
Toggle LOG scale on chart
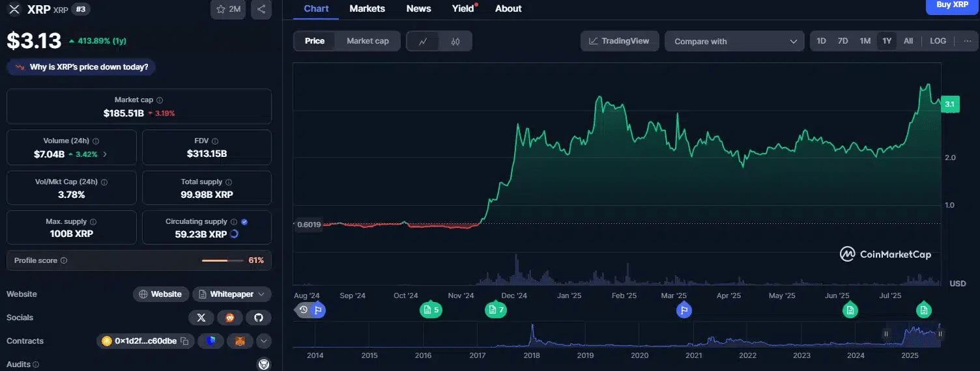[938, 41]
